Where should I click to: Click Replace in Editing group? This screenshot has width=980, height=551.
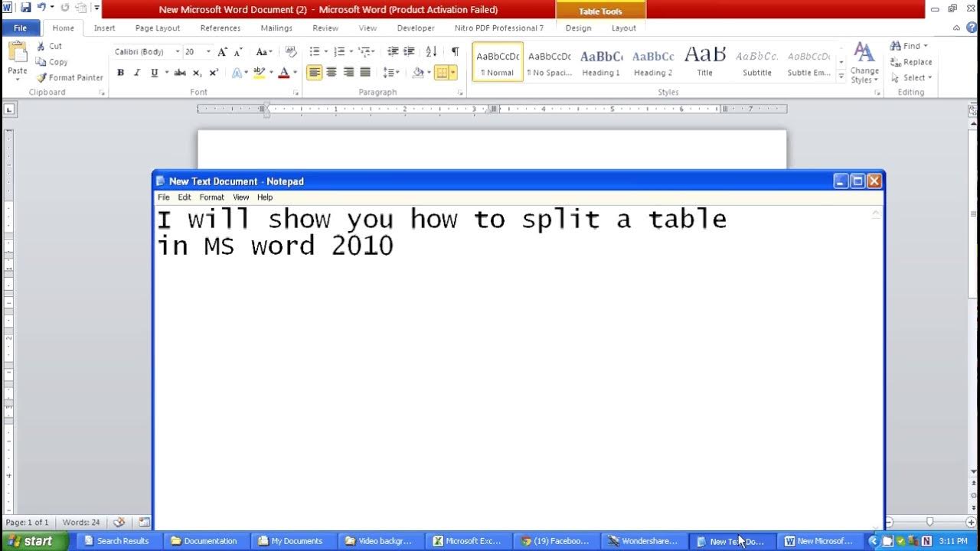tap(911, 62)
